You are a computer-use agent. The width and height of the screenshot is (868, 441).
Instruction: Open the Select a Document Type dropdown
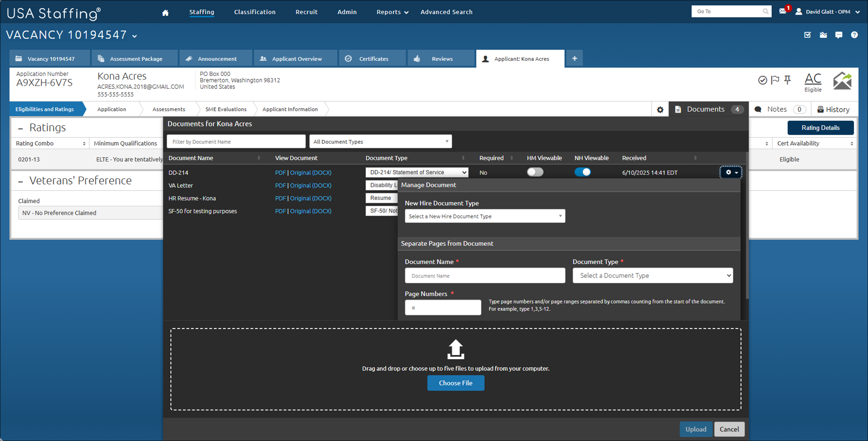coord(653,276)
